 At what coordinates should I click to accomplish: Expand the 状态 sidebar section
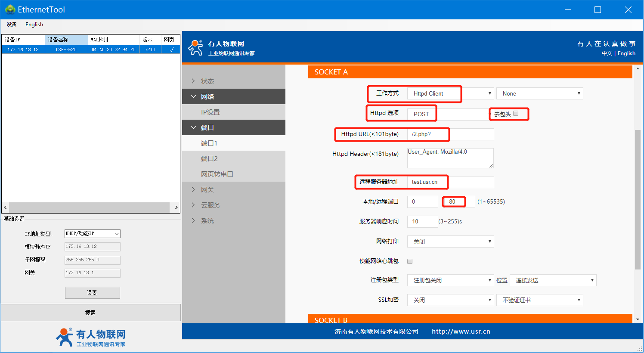[207, 81]
